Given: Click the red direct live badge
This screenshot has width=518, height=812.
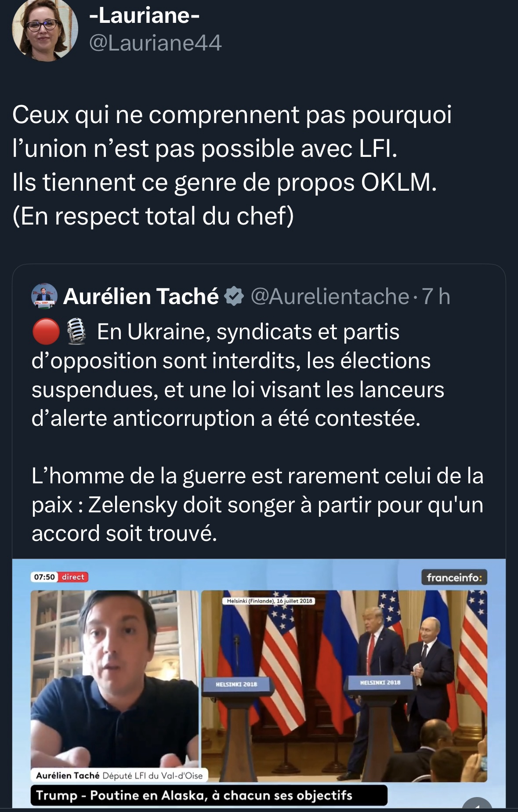Looking at the screenshot, I should tap(73, 577).
